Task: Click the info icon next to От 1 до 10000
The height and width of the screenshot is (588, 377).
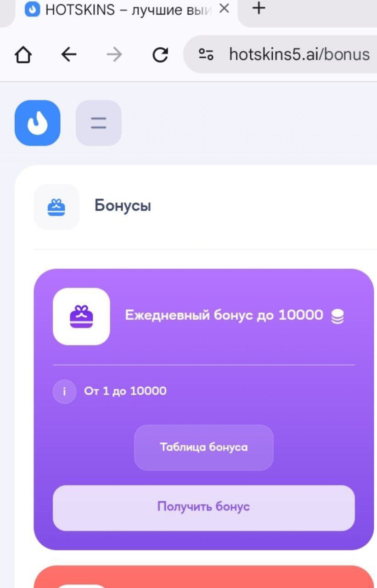Action: pyautogui.click(x=64, y=392)
